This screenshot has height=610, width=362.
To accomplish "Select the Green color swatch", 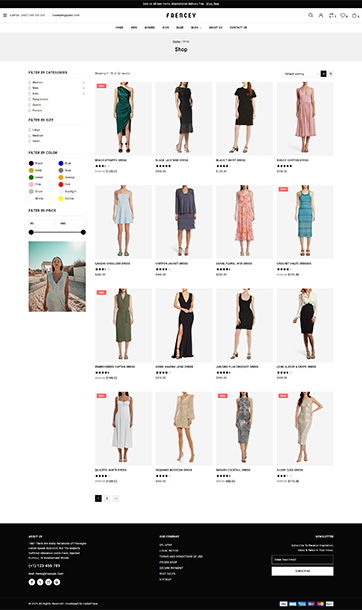I will [x=31, y=177].
